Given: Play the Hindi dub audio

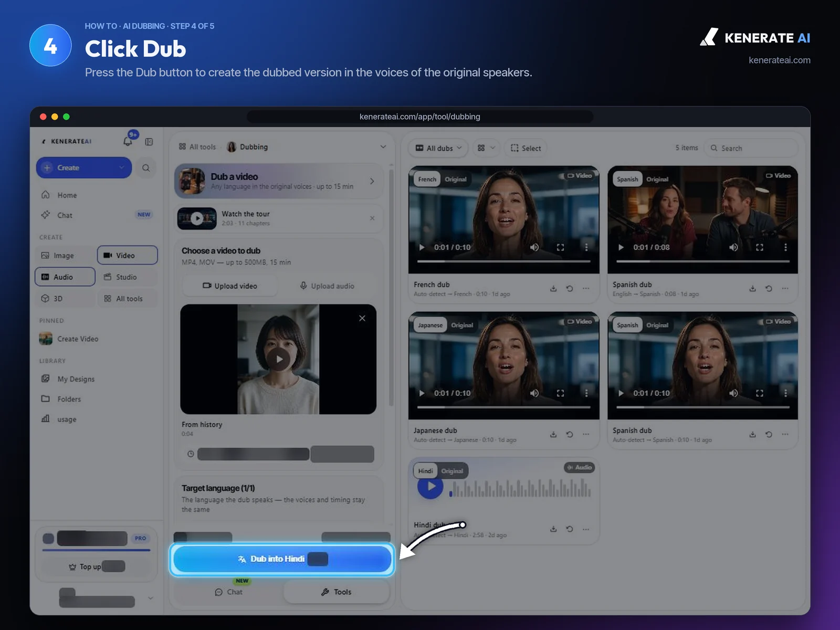Looking at the screenshot, I should point(430,486).
